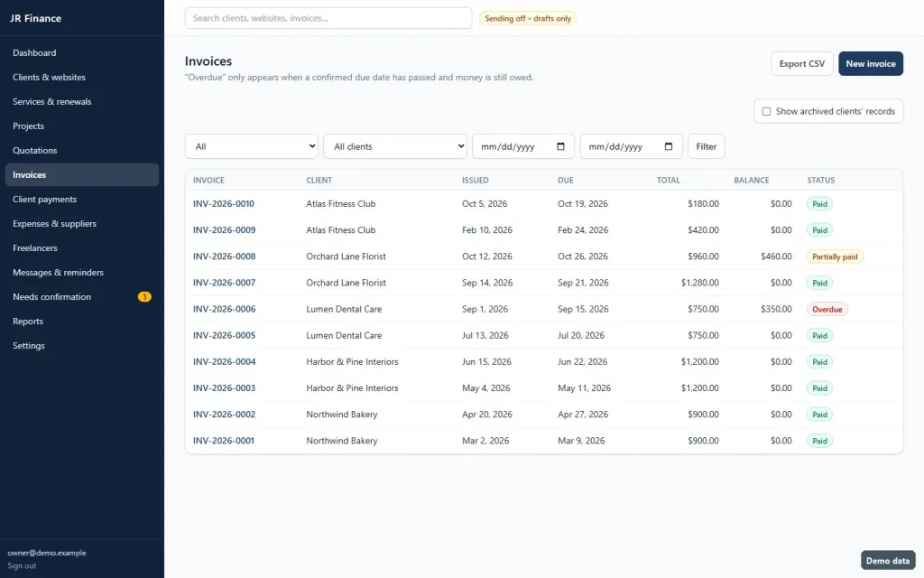924x578 pixels.
Task: Focus the search clients, websites, invoices field
Action: click(328, 18)
